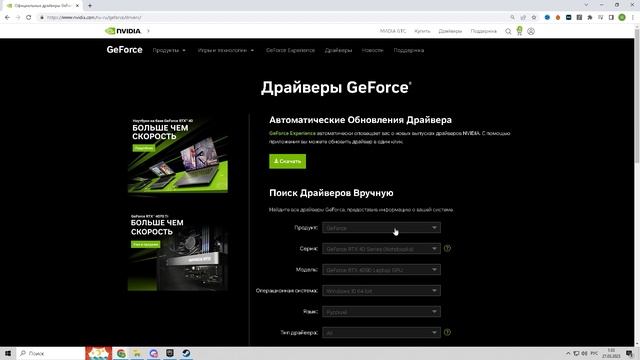Expand the Игры и технологии menu

pyautogui.click(x=226, y=50)
